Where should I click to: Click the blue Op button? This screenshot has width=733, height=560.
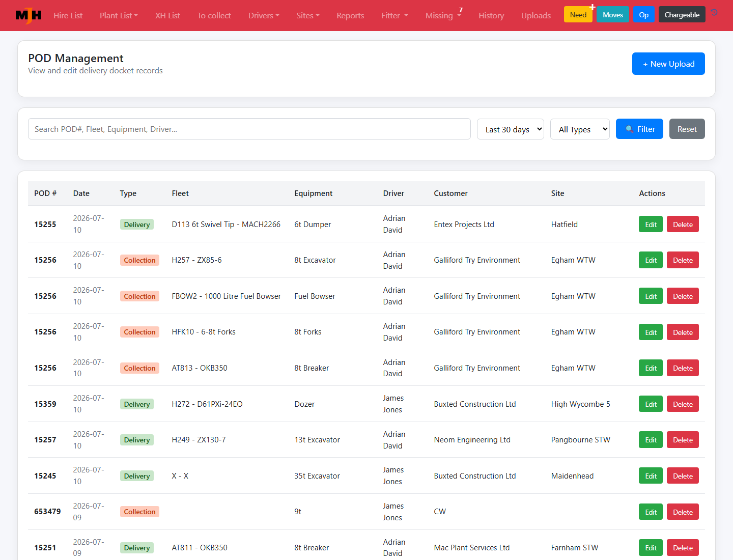643,15
